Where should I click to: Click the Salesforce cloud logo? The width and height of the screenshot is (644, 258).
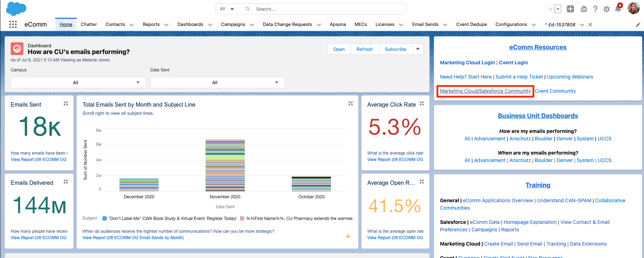pyautogui.click(x=16, y=9)
